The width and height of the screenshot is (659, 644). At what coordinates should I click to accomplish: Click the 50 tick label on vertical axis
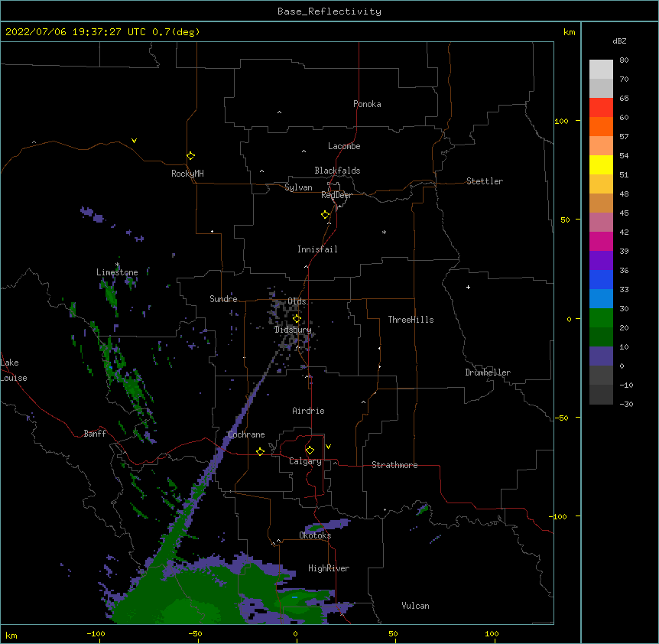pos(565,220)
